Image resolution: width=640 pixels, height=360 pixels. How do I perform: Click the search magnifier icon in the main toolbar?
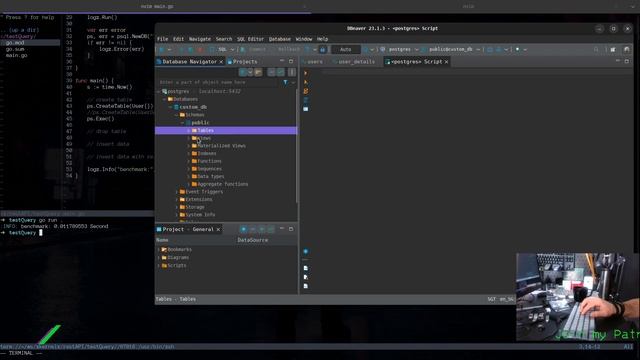(x=596, y=49)
